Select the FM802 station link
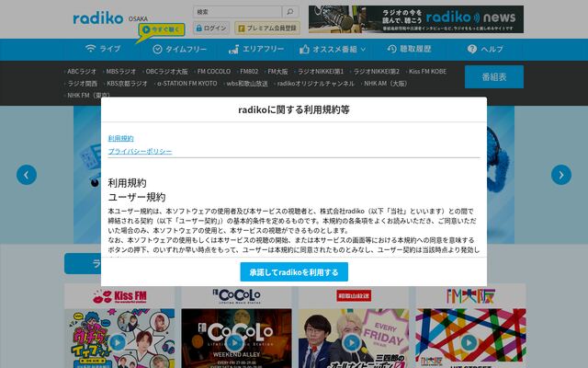 [x=249, y=72]
